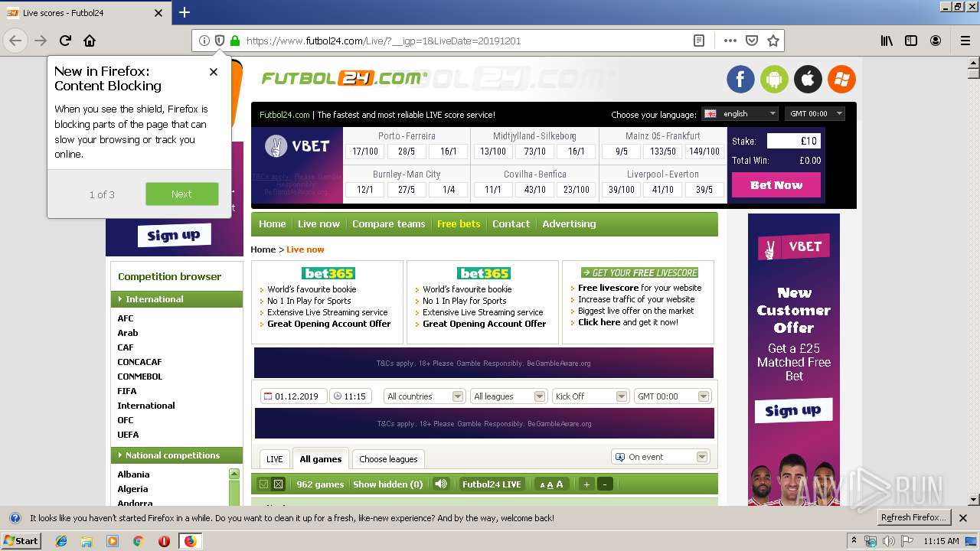Launch Chrome from taskbar
Image resolution: width=980 pixels, height=551 pixels.
138,541
